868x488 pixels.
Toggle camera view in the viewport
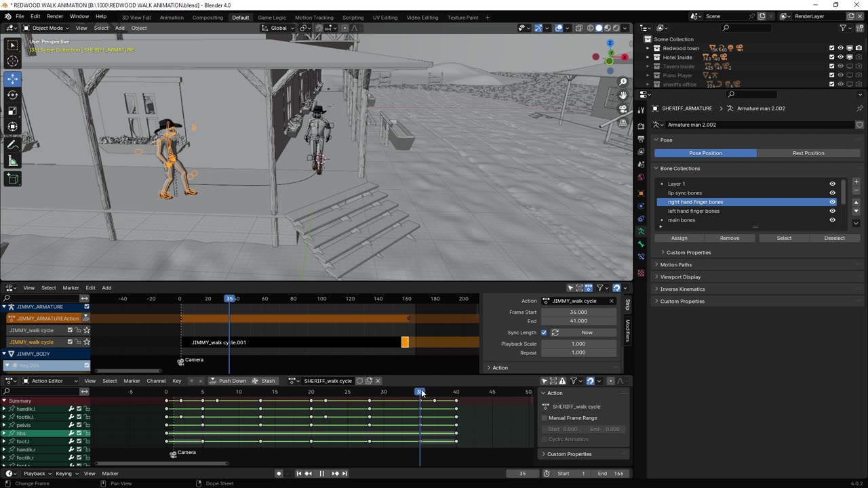pyautogui.click(x=623, y=109)
